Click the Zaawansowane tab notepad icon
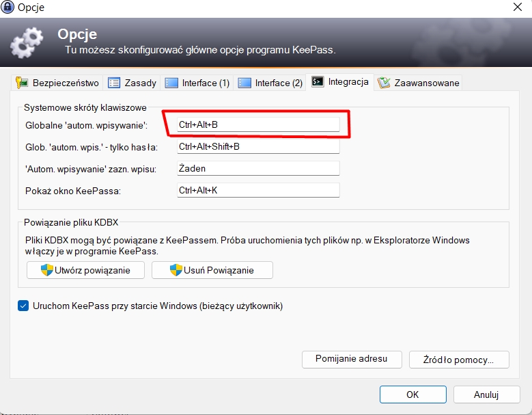Screen dimensions: 532x415 click(384, 83)
